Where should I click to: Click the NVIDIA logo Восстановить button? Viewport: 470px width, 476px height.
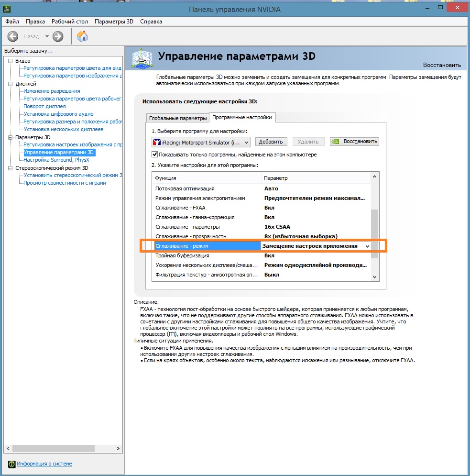pyautogui.click(x=354, y=142)
